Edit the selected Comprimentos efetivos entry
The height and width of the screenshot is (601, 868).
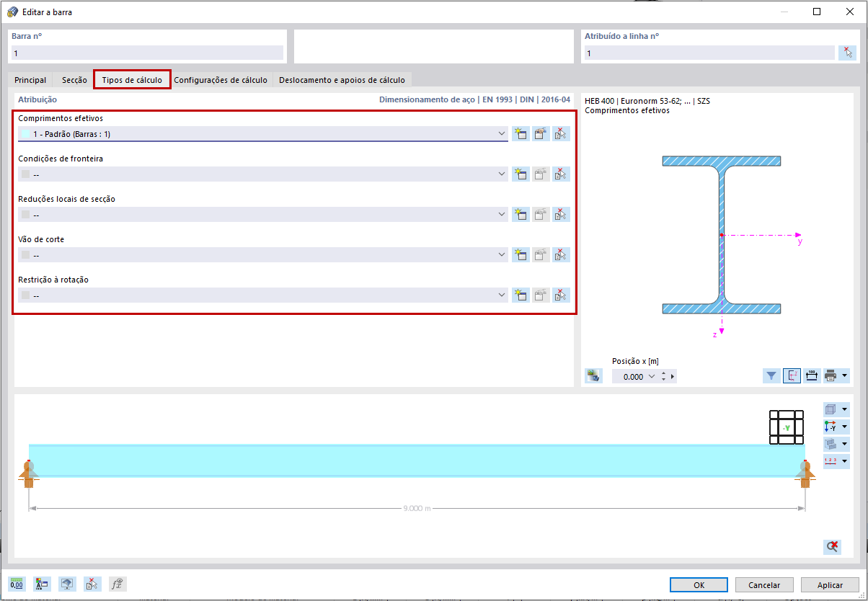coord(541,133)
